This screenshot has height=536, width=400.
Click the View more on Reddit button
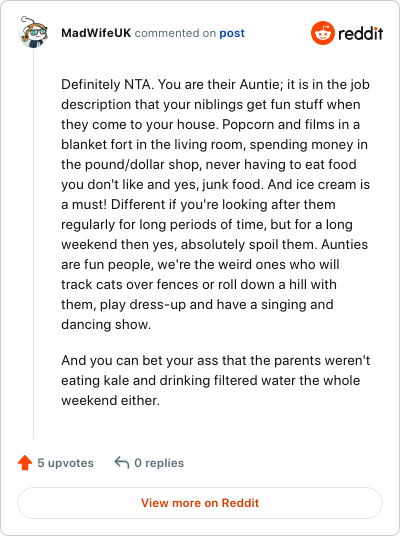(200, 503)
